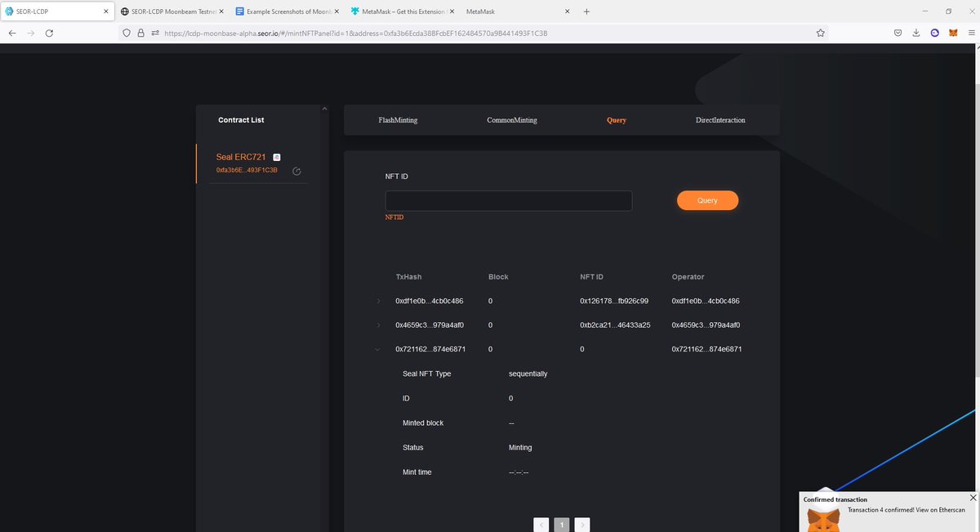The image size is (980, 532).
Task: Click the MetaMask fox icon in browser toolbar
Action: [x=952, y=33]
